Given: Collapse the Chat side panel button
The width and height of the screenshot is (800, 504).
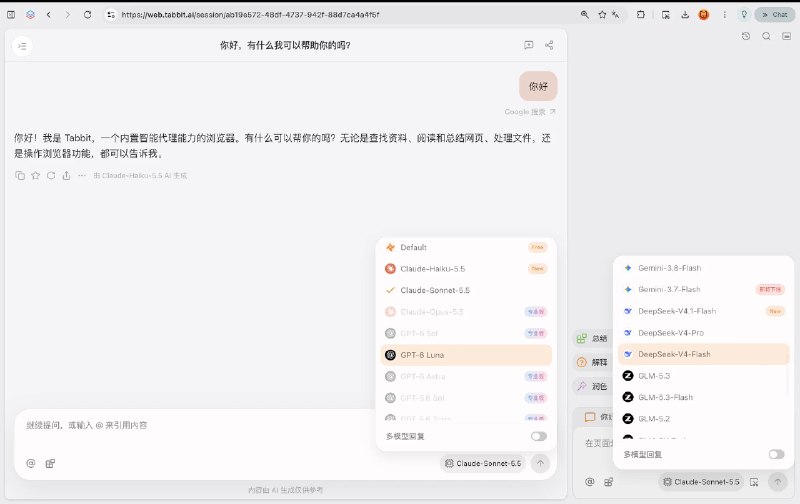Looking at the screenshot, I should pos(774,15).
